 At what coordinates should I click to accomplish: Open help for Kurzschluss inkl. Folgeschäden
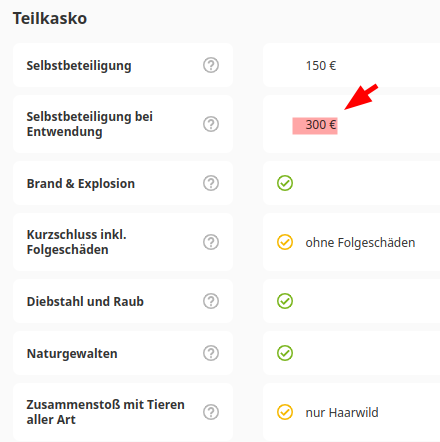point(211,242)
